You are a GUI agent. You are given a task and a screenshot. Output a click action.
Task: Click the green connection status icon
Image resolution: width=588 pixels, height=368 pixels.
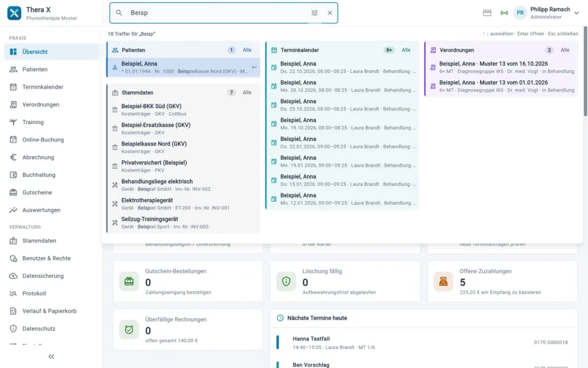click(x=504, y=13)
